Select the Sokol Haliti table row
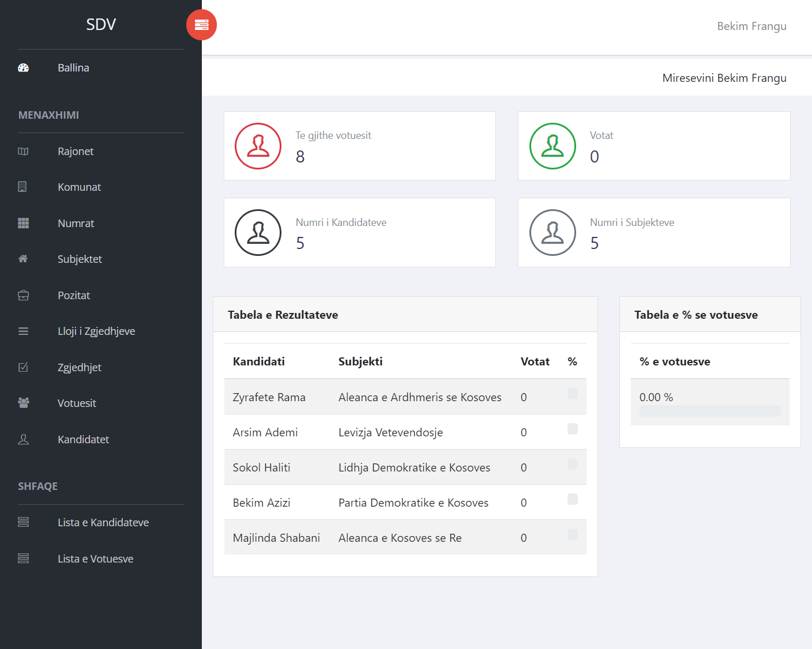Viewport: 812px width, 649px height. tap(405, 467)
